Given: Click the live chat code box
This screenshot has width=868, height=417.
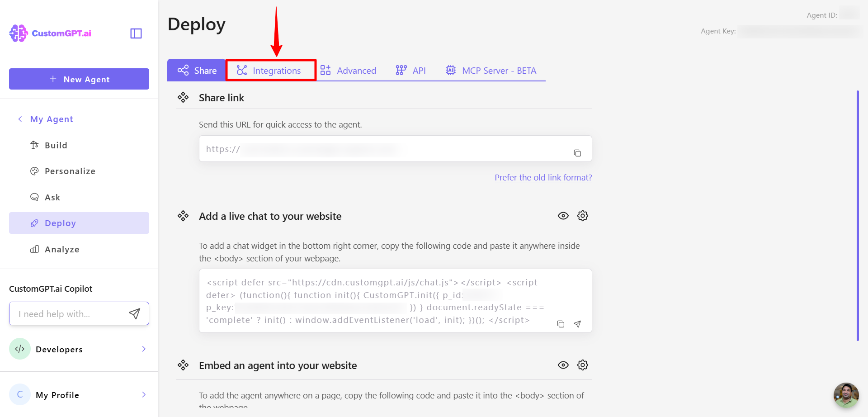Looking at the screenshot, I should tap(396, 301).
